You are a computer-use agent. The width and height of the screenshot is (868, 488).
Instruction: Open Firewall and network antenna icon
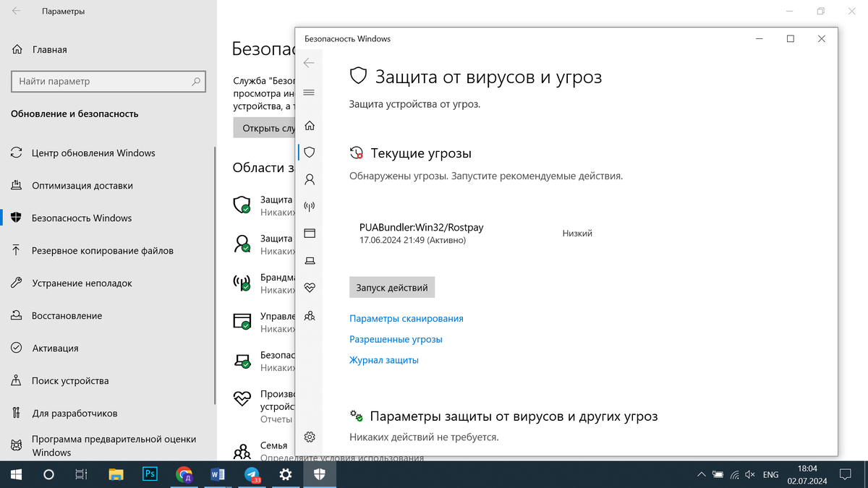310,207
